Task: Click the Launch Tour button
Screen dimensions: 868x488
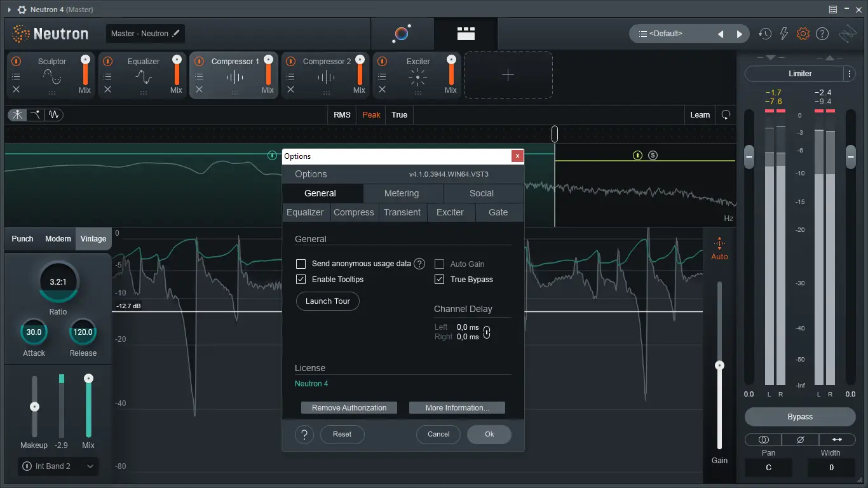Action: pos(328,301)
